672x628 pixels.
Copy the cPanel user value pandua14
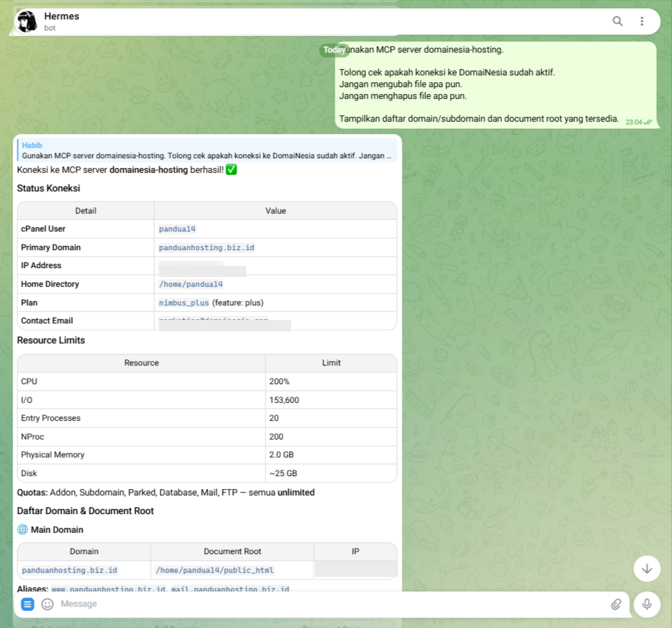coord(177,229)
